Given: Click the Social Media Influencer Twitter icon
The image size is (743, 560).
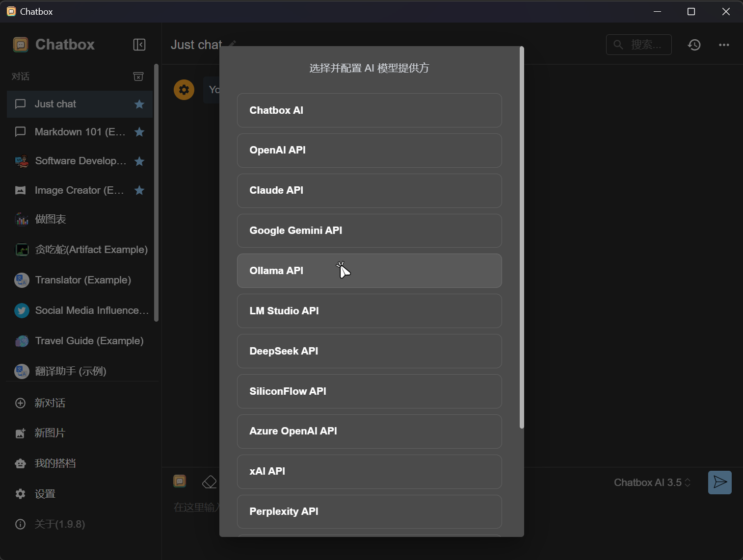Looking at the screenshot, I should coord(22,310).
